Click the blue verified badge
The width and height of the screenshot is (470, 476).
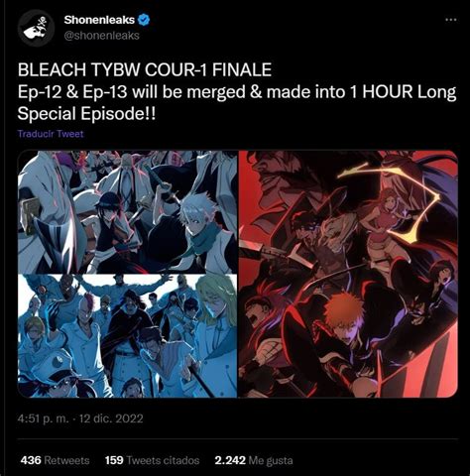pyautogui.click(x=144, y=20)
